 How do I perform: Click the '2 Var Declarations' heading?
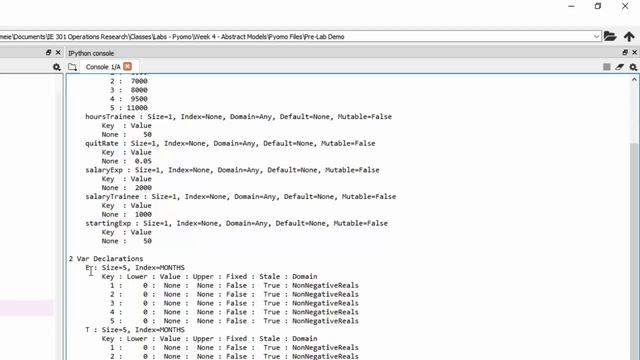point(106,259)
